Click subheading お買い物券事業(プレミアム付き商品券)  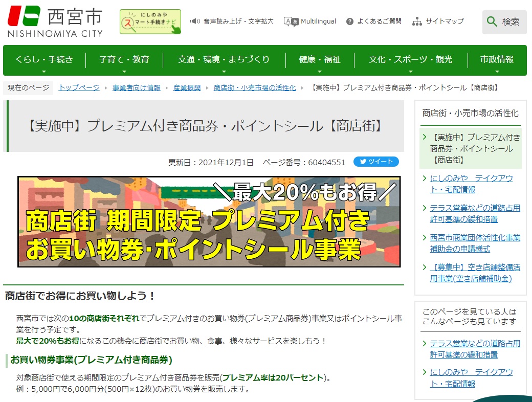pyautogui.click(x=91, y=360)
